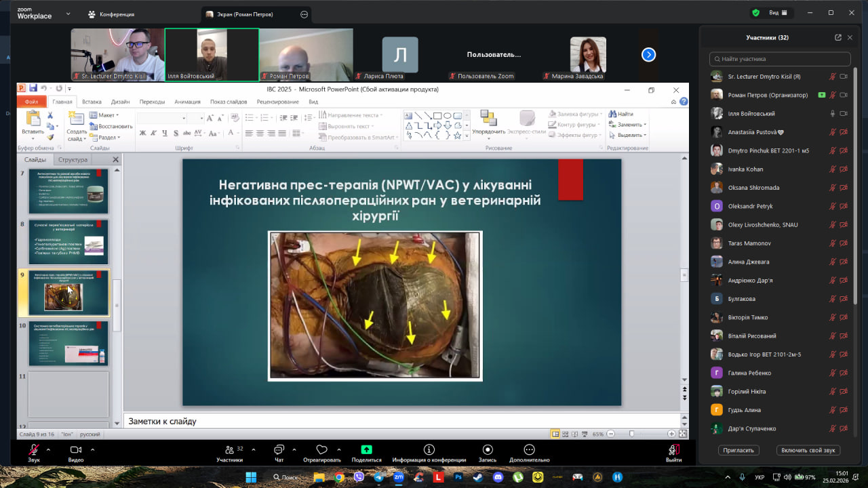Switch to the Конференция tab
868x488 pixels.
[111, 14]
